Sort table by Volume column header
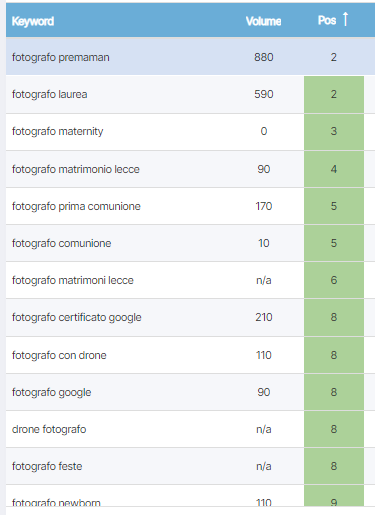Screen dimensions: 375x515 click(263, 21)
